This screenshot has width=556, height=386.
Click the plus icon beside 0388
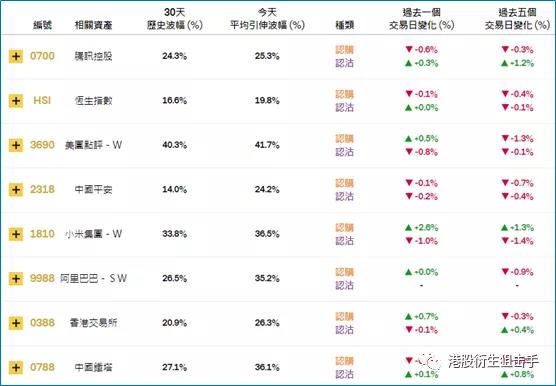tap(16, 323)
